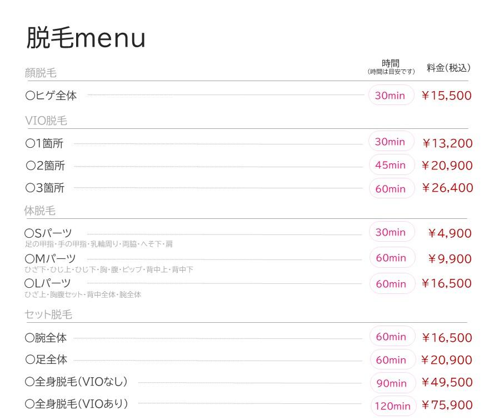Click the ¥15,500 price
504x420 pixels.
(x=446, y=96)
